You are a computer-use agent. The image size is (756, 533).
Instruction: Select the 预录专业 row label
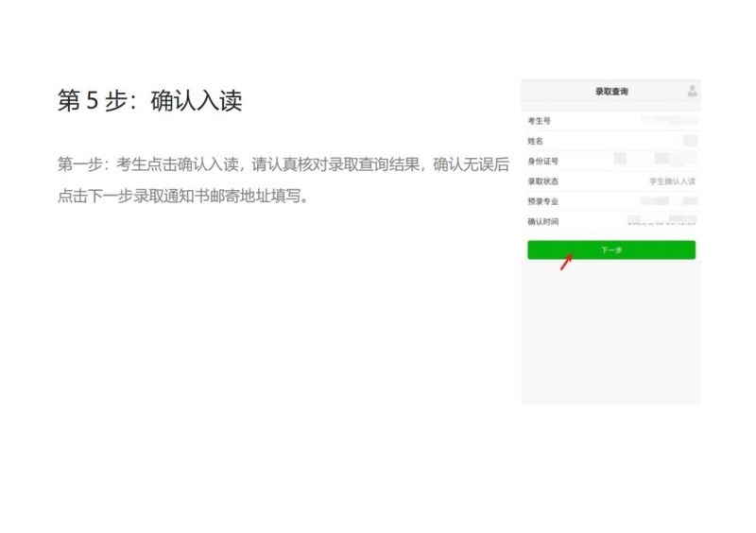(x=542, y=201)
